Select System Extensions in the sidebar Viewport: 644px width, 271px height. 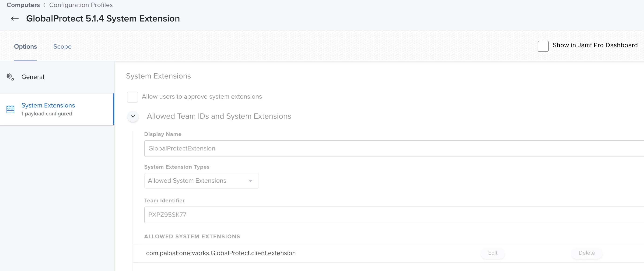(x=57, y=109)
